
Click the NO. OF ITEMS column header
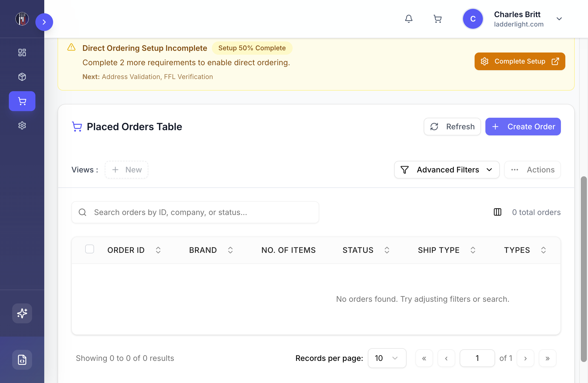288,250
